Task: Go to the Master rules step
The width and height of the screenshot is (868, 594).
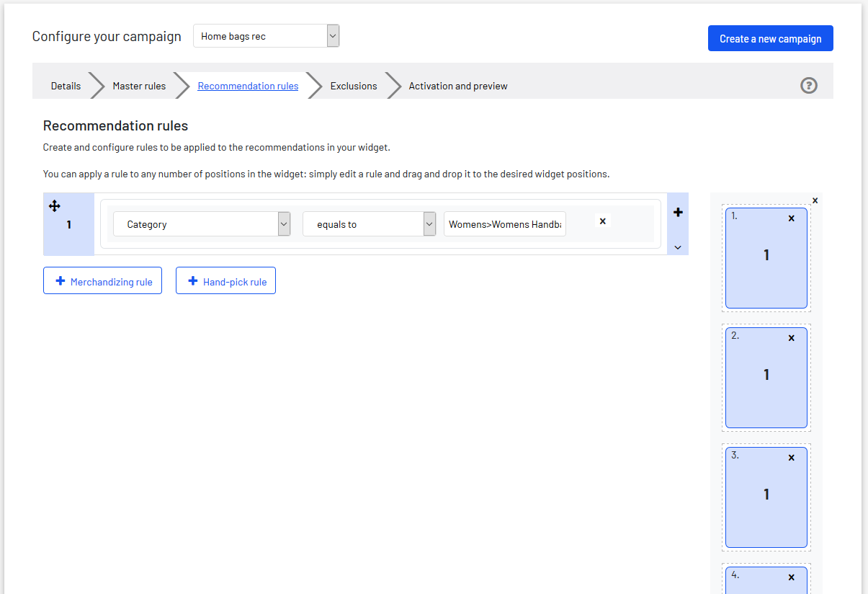Action: 139,86
